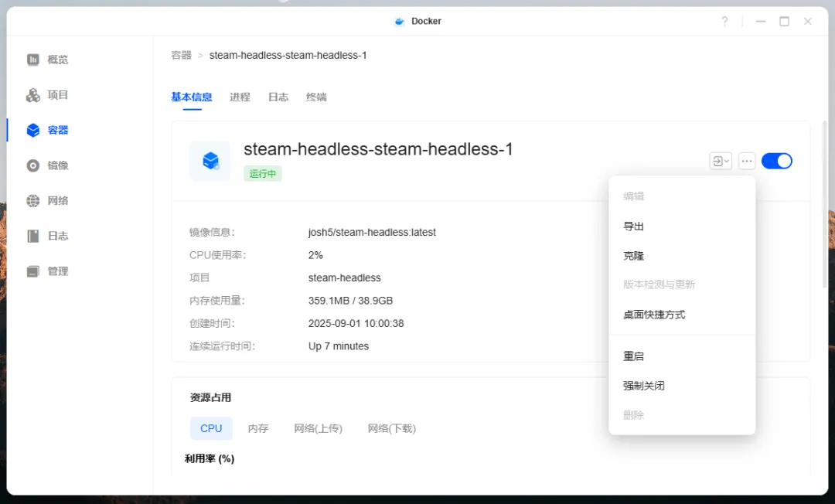835x504 pixels.
Task: Open the 镜像 (Images) sidebar section
Action: click(x=58, y=165)
